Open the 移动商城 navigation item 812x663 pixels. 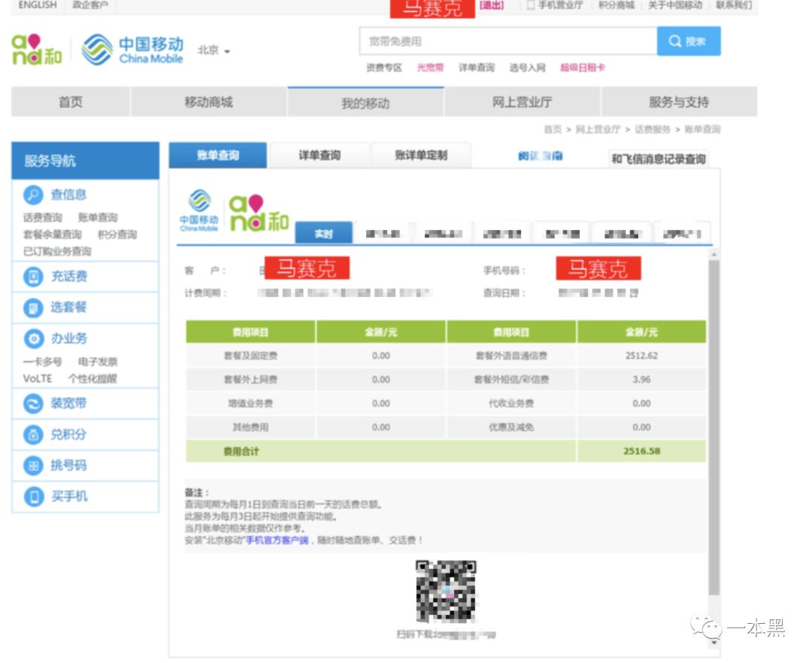[208, 102]
